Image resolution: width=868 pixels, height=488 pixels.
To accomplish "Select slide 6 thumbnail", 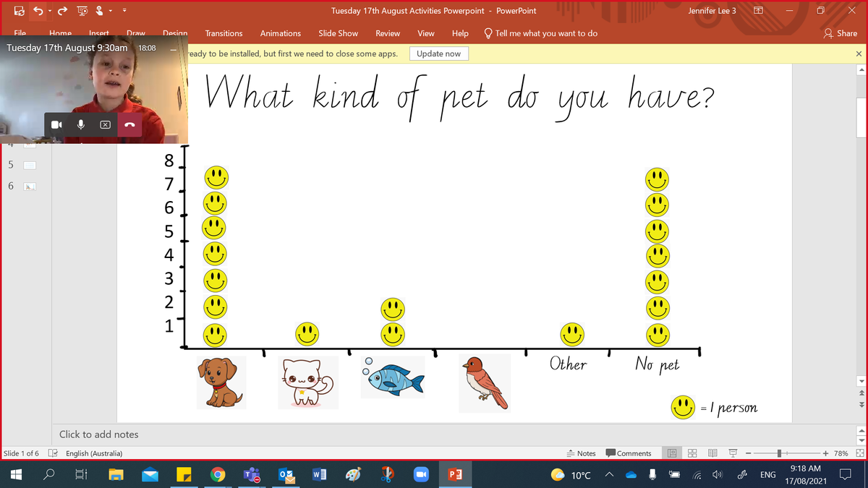I will (30, 187).
